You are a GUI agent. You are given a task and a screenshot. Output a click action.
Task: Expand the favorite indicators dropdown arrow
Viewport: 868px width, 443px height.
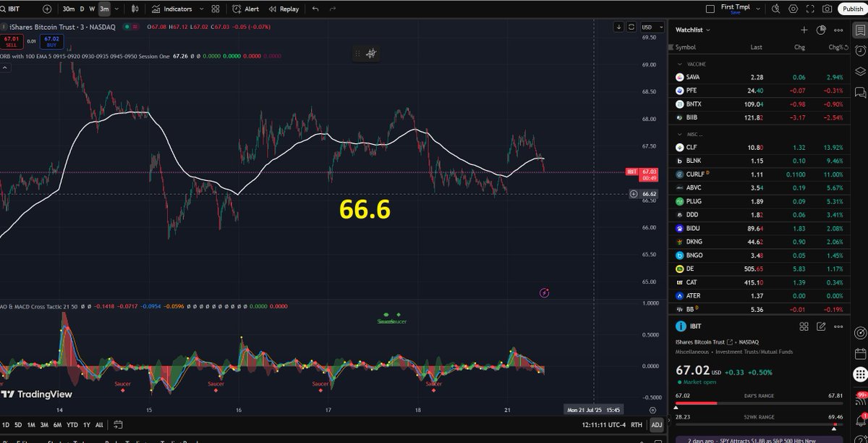click(x=200, y=9)
